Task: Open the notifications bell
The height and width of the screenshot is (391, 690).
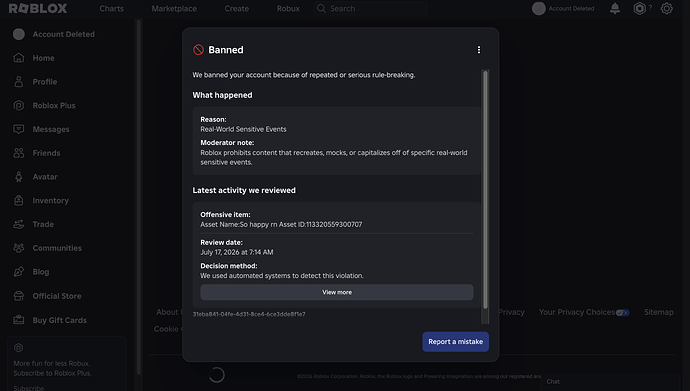Action: (615, 8)
